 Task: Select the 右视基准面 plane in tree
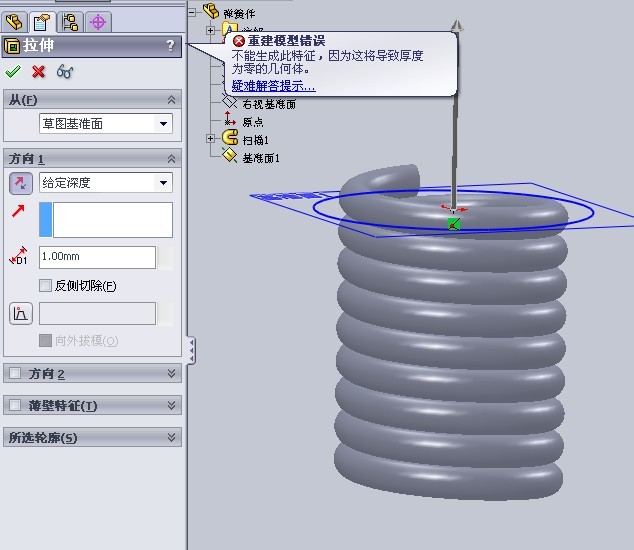click(x=269, y=104)
